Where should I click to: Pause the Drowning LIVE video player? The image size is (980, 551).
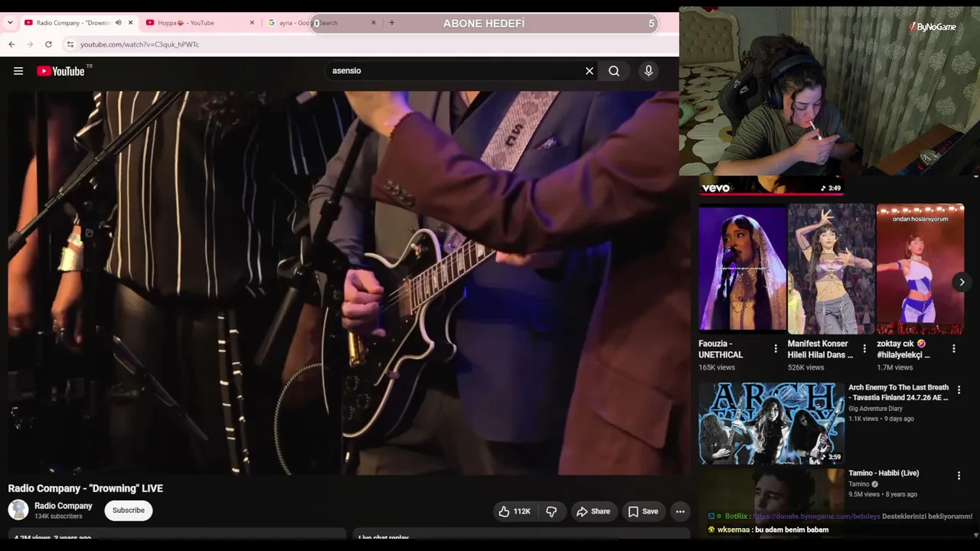(x=349, y=283)
